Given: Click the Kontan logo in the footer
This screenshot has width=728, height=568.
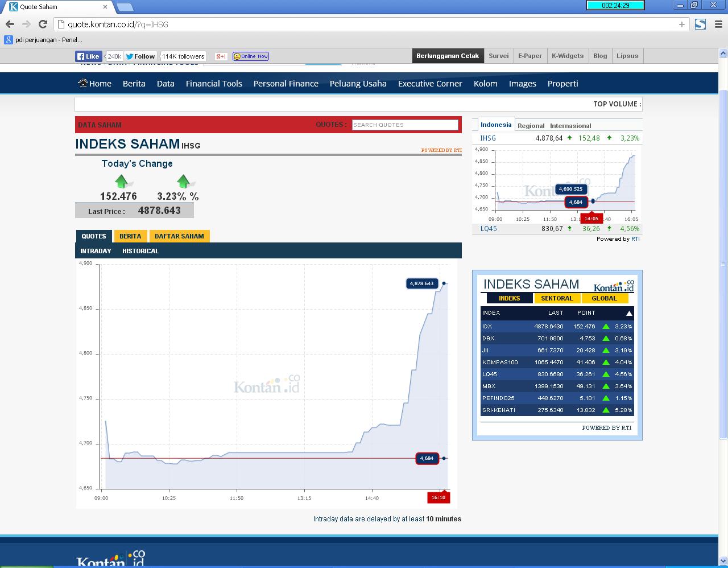Looking at the screenshot, I should pos(111,559).
